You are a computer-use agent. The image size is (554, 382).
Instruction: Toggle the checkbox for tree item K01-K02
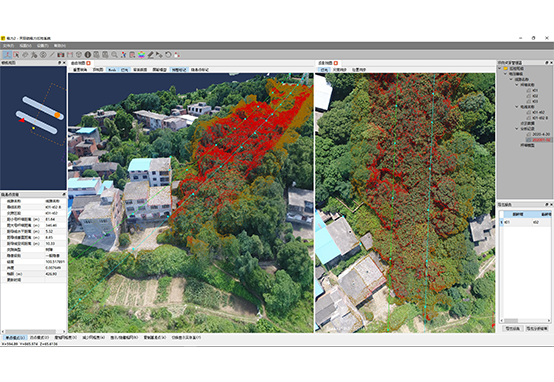(529, 112)
